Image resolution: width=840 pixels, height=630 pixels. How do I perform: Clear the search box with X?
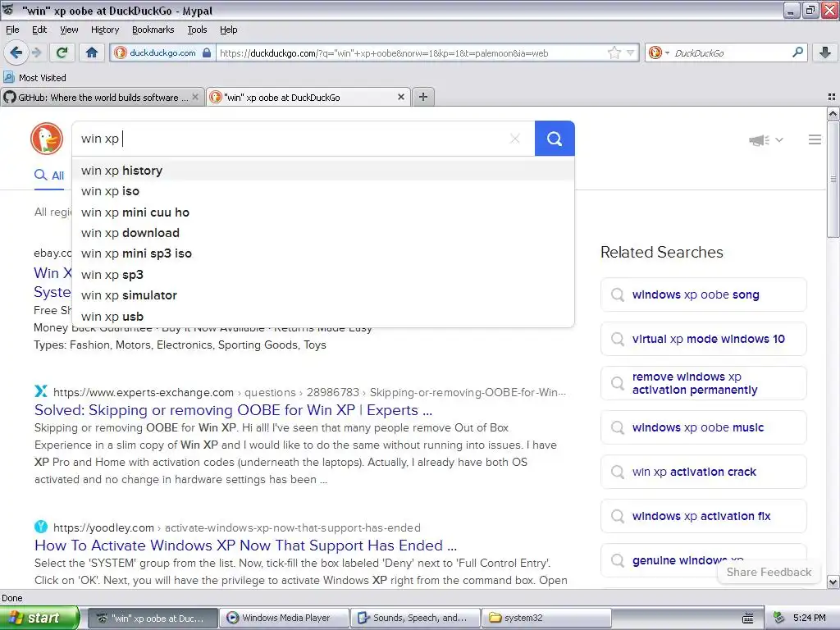coord(515,139)
